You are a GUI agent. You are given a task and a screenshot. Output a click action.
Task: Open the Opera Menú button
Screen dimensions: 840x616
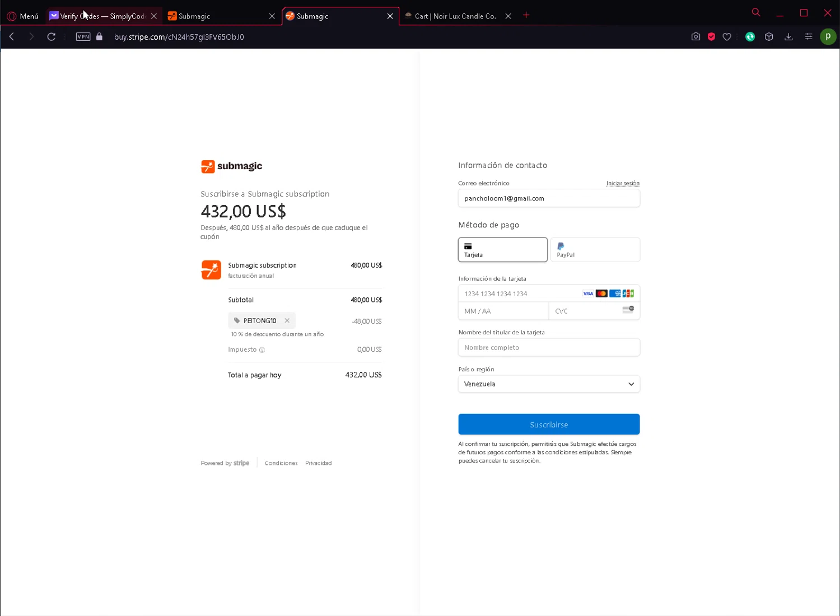[x=23, y=16]
